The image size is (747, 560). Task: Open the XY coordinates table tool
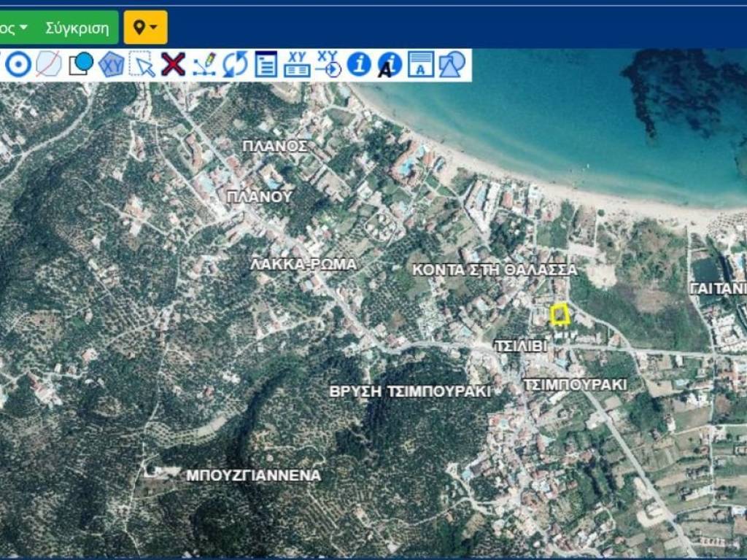(x=297, y=65)
